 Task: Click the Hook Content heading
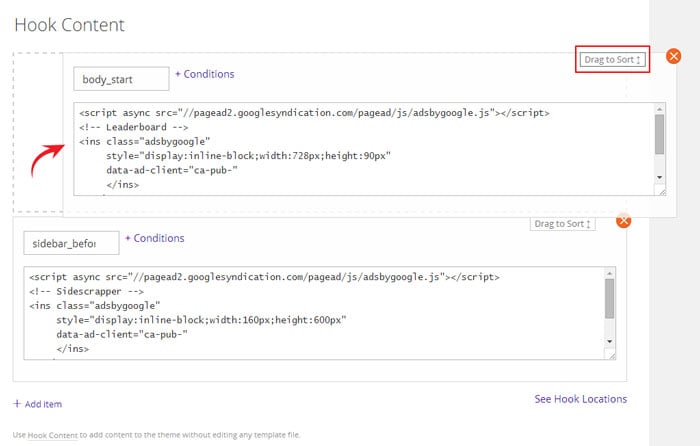(70, 25)
